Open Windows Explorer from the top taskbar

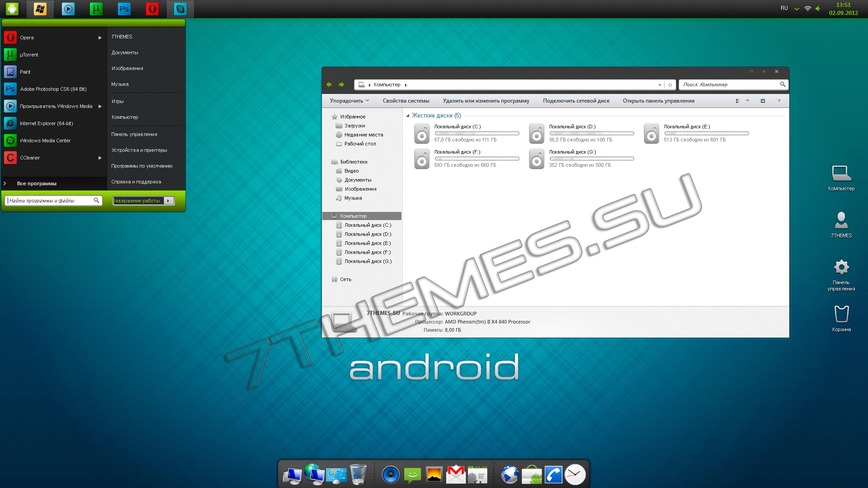coord(40,9)
